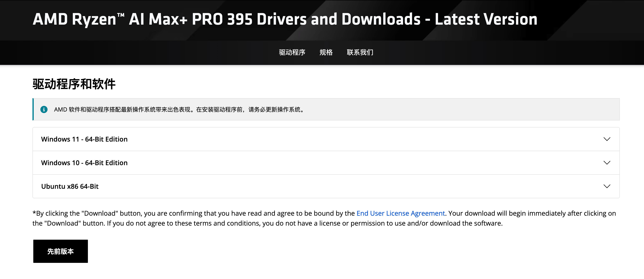The height and width of the screenshot is (279, 644).
Task: Open the Ubuntu x86 64-Bit section
Action: pos(70,186)
